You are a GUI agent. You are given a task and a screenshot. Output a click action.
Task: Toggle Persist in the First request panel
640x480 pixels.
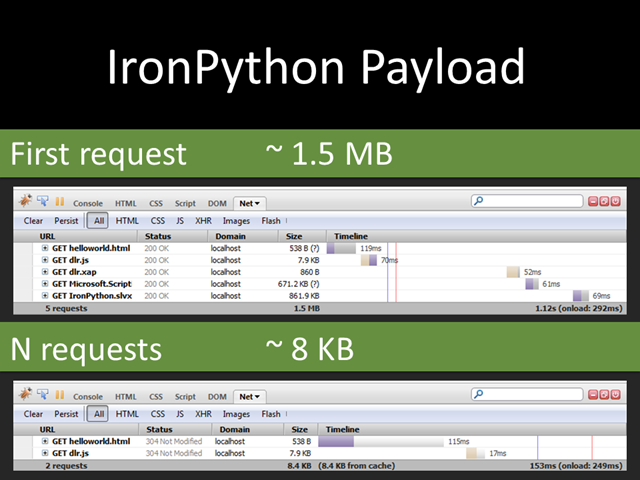pyautogui.click(x=66, y=221)
